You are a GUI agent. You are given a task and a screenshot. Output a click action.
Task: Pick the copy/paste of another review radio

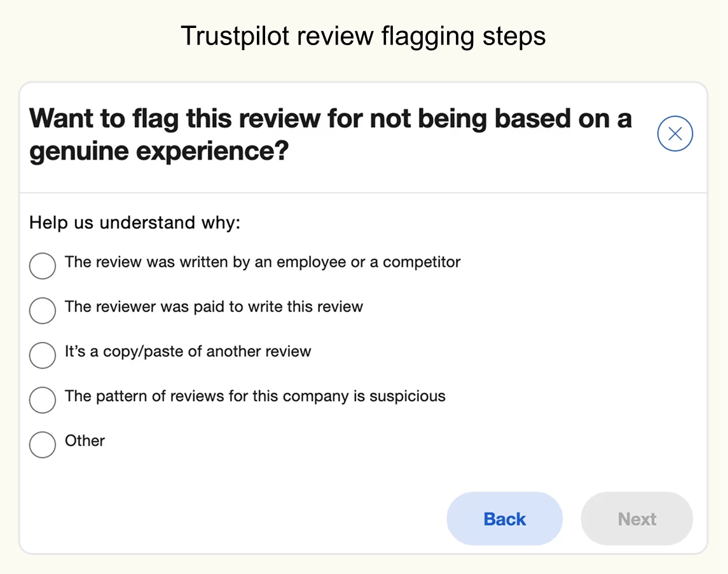[x=43, y=355]
